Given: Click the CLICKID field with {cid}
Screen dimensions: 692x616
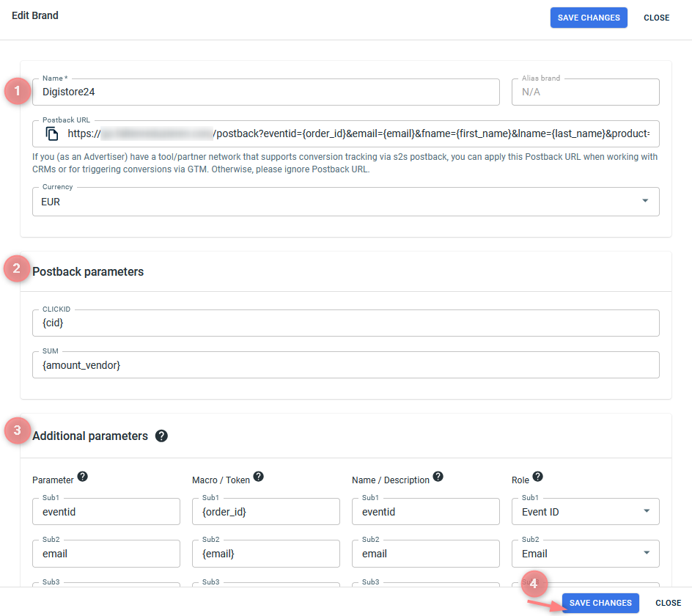Looking at the screenshot, I should pyautogui.click(x=345, y=323).
